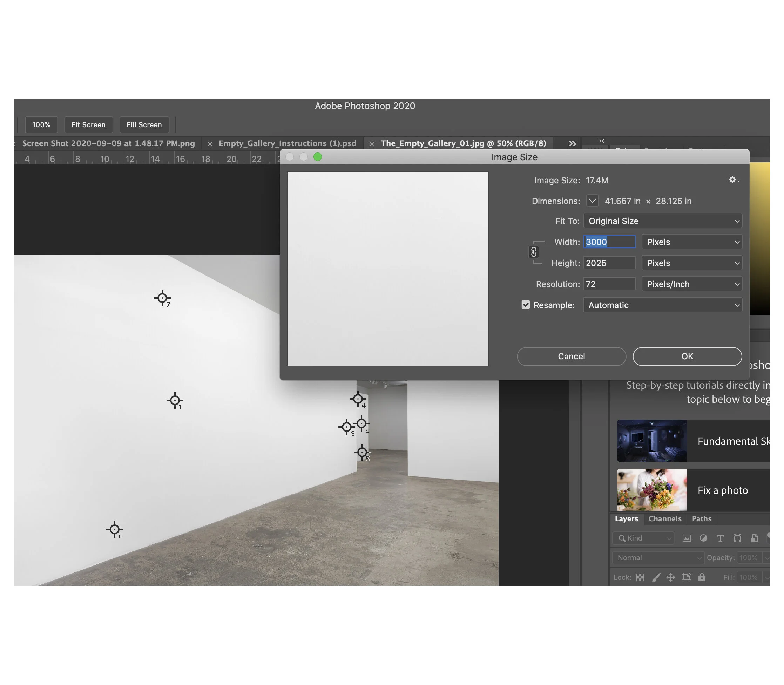Screen dimensions: 784x685
Task: Click the green zoom button of Image Size dialog
Action: pyautogui.click(x=318, y=157)
